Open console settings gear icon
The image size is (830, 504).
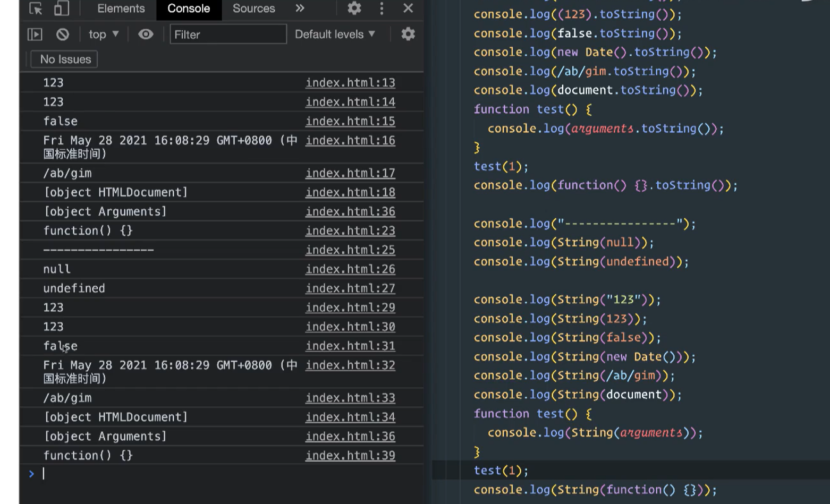pos(408,34)
